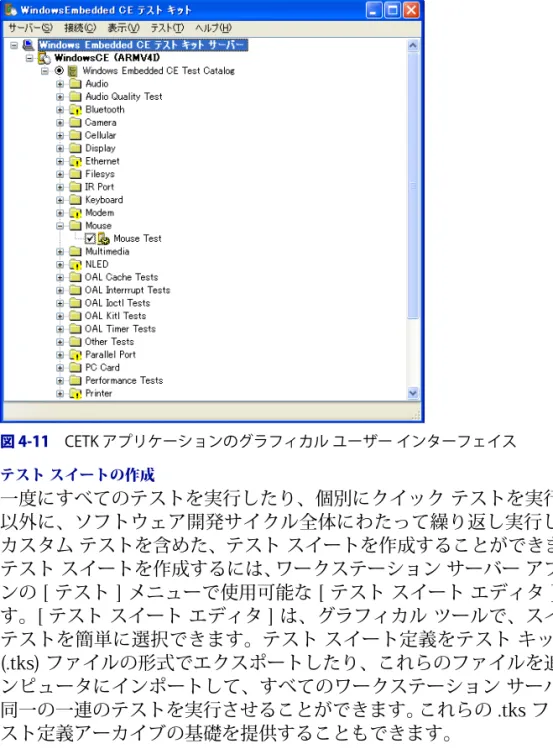Viewport: 553px width, 749px height.
Task: Click the Mouse Test item icon
Action: pyautogui.click(x=104, y=238)
